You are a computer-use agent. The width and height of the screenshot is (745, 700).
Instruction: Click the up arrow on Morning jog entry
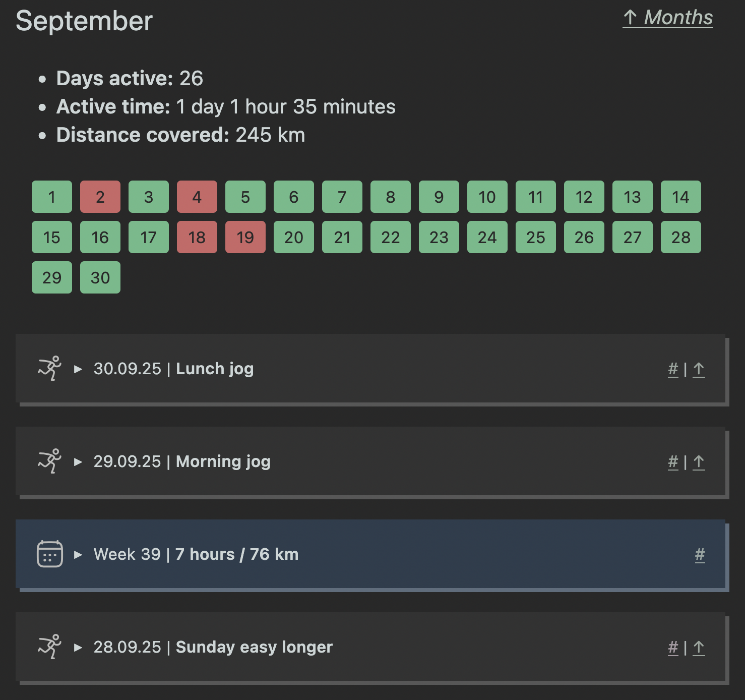(x=699, y=462)
